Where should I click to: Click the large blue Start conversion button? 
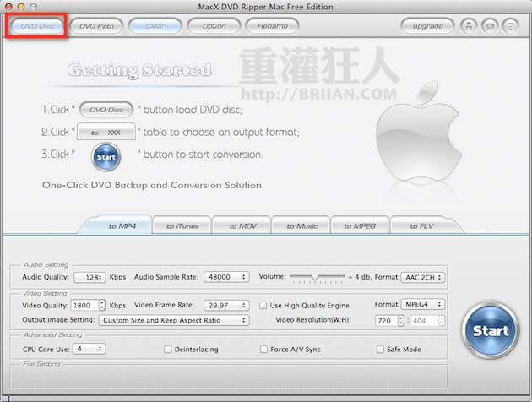click(x=491, y=330)
